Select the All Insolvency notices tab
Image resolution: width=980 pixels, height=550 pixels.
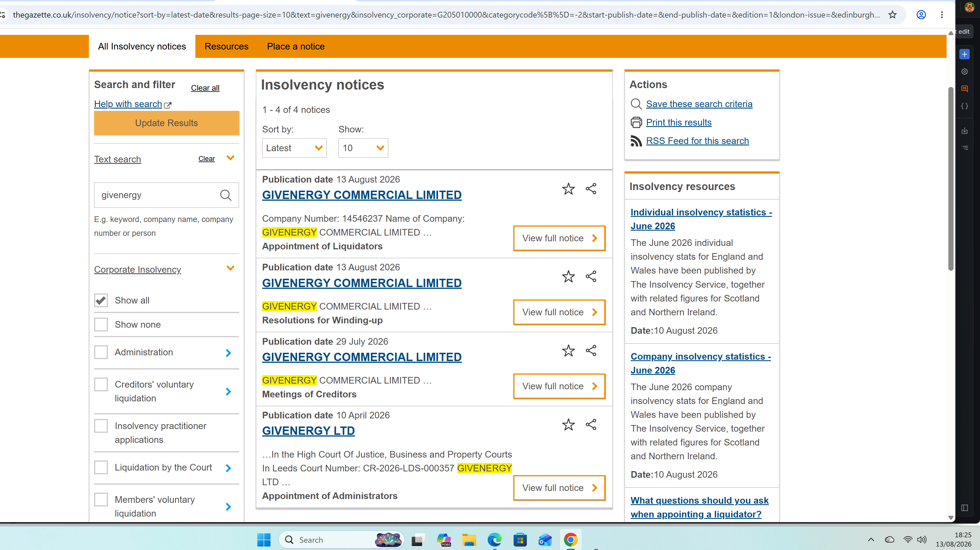coord(142,46)
